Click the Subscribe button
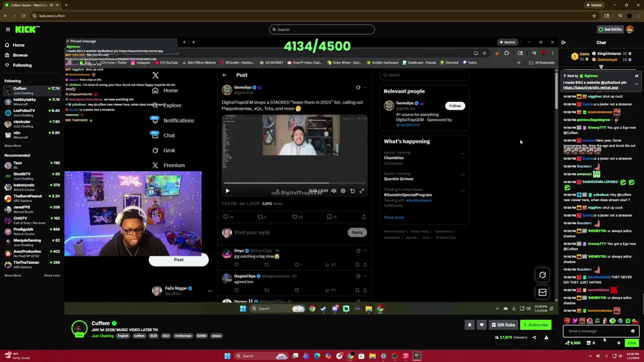The image size is (644, 362). pyautogui.click(x=535, y=325)
